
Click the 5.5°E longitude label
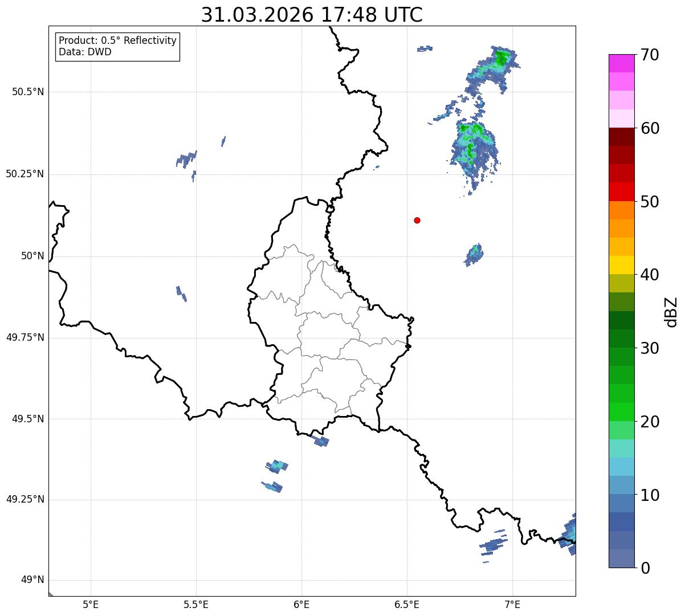196,604
